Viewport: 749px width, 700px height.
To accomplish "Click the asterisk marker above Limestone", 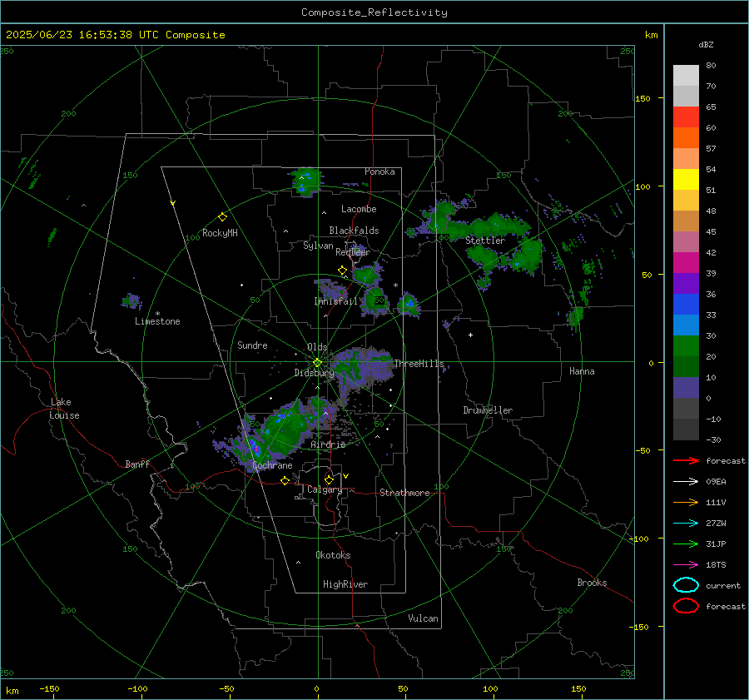I will click(157, 314).
